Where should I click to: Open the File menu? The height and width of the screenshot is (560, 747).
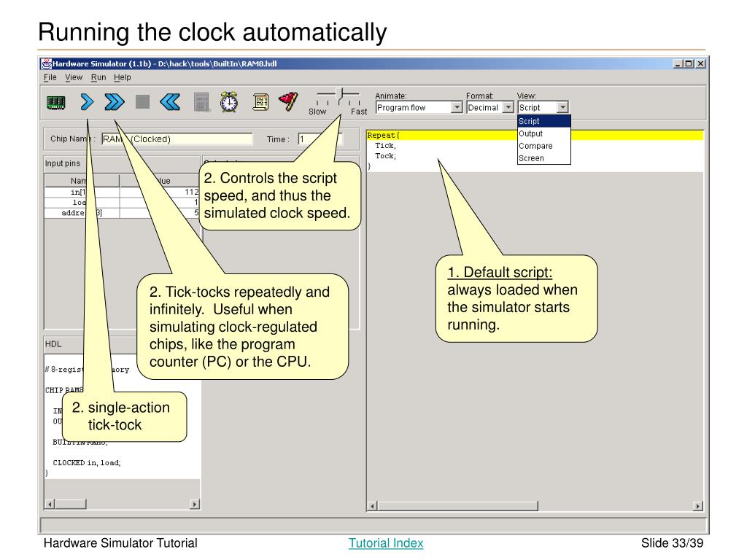pos(50,77)
